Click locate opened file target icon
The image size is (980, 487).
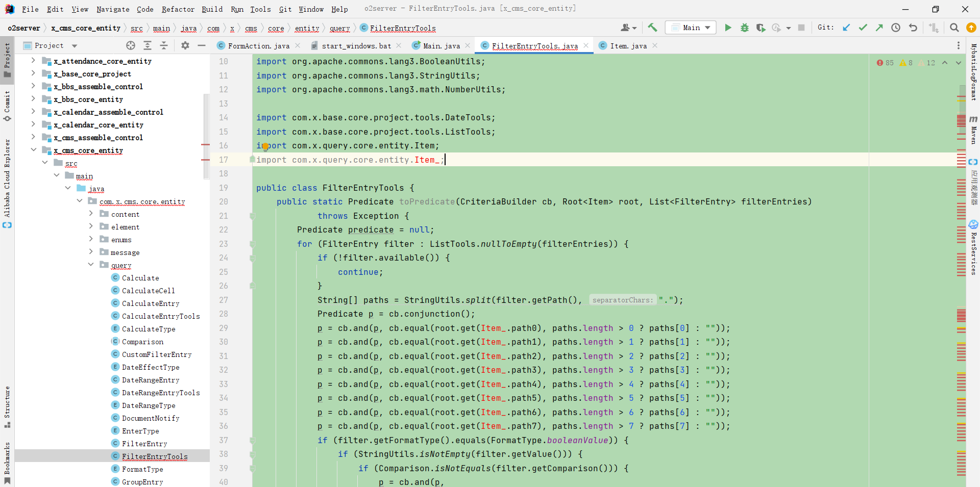(x=131, y=45)
